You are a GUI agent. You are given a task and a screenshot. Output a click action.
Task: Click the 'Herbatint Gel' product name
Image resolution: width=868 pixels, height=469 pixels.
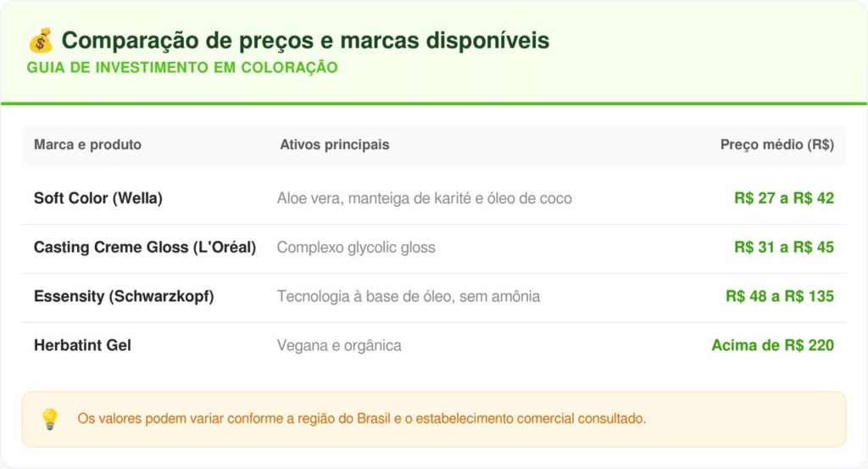[x=82, y=346]
